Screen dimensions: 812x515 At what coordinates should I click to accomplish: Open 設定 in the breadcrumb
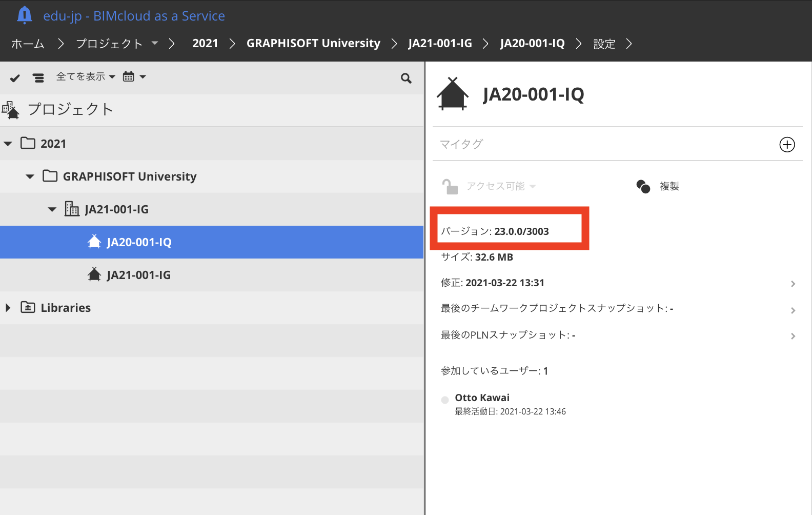604,44
